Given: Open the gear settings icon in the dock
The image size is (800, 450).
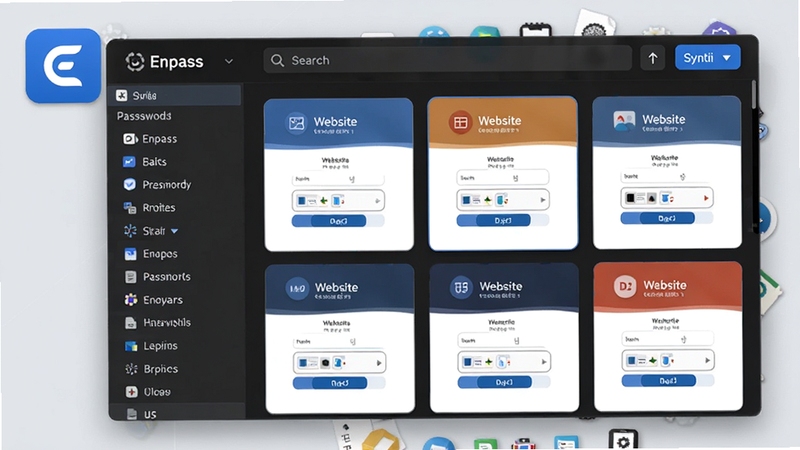Looking at the screenshot, I should tap(623, 440).
